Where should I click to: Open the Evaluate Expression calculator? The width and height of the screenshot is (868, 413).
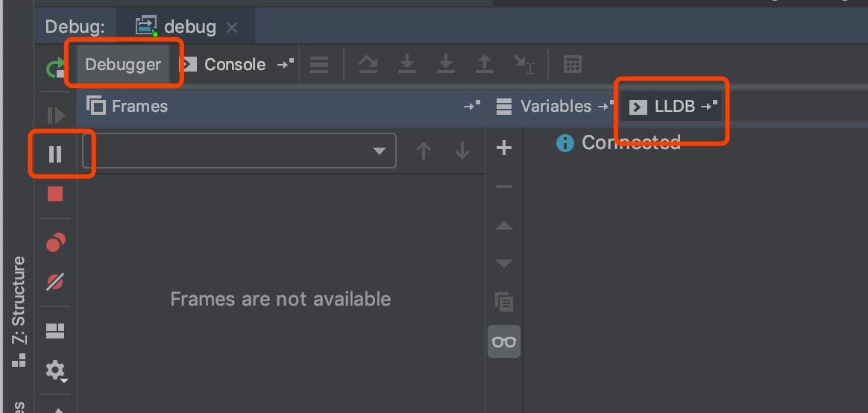pyautogui.click(x=572, y=65)
